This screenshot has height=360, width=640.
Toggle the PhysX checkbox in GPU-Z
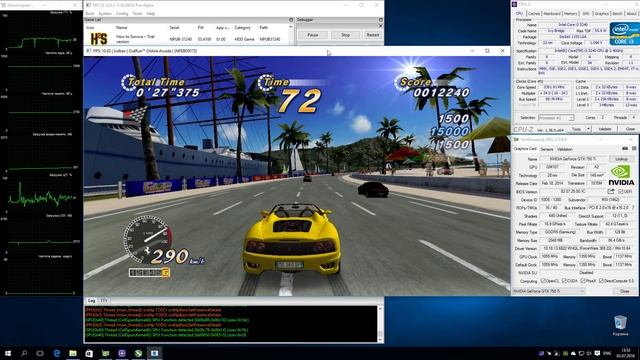tap(583, 281)
